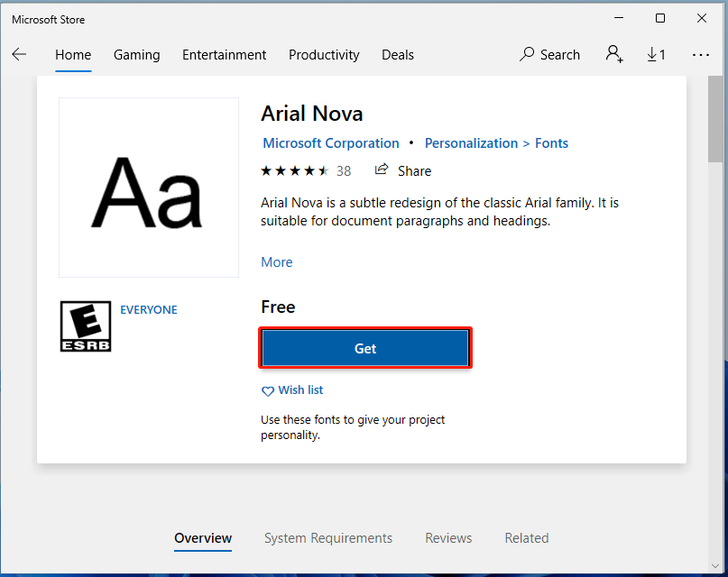Click the Free price label
The image size is (728, 577).
click(278, 307)
